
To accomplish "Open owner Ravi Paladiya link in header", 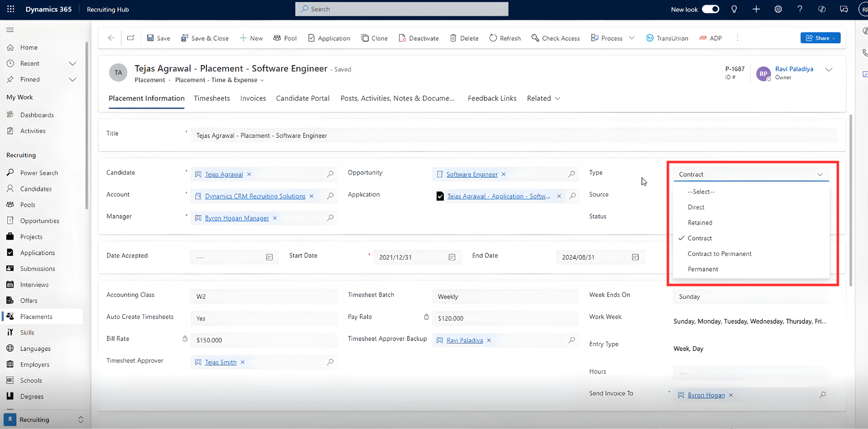I will (x=794, y=69).
